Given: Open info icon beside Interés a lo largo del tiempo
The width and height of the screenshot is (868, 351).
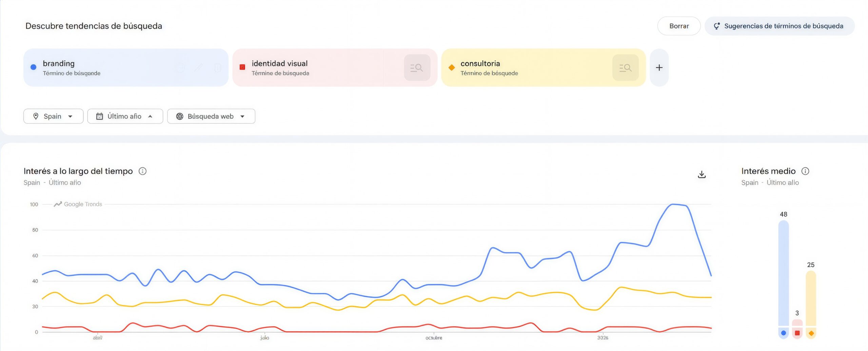Looking at the screenshot, I should point(143,171).
